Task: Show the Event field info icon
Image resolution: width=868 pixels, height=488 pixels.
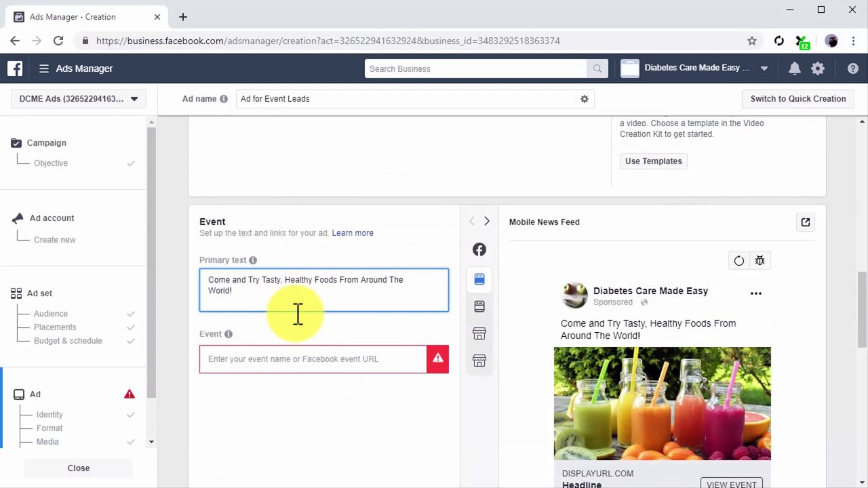Action: tap(229, 334)
